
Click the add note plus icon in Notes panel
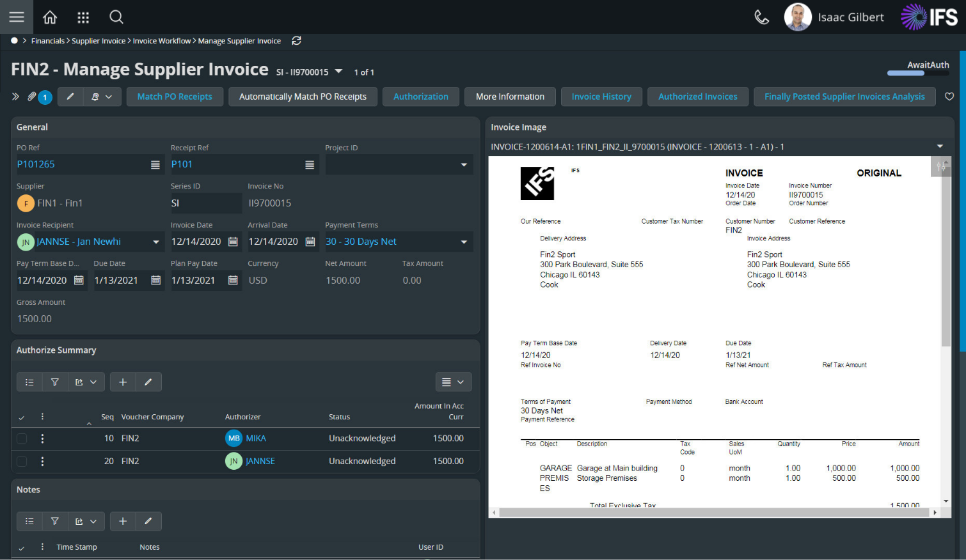(123, 521)
